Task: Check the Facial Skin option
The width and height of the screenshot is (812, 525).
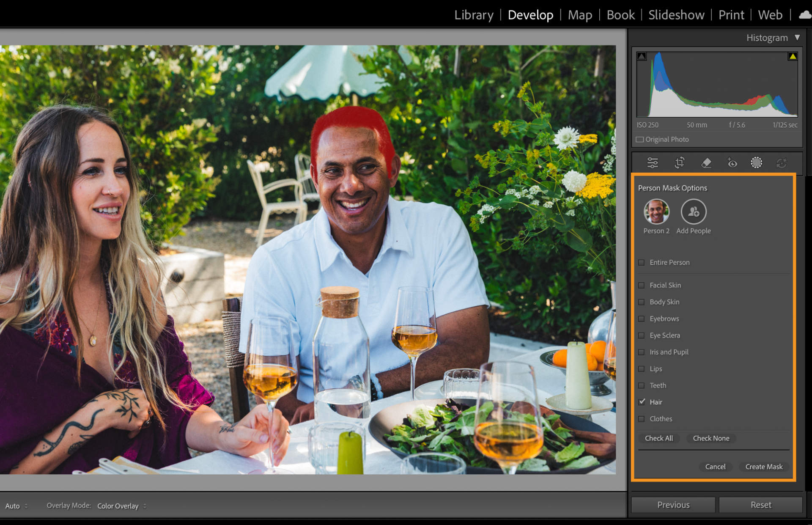Action: (642, 285)
